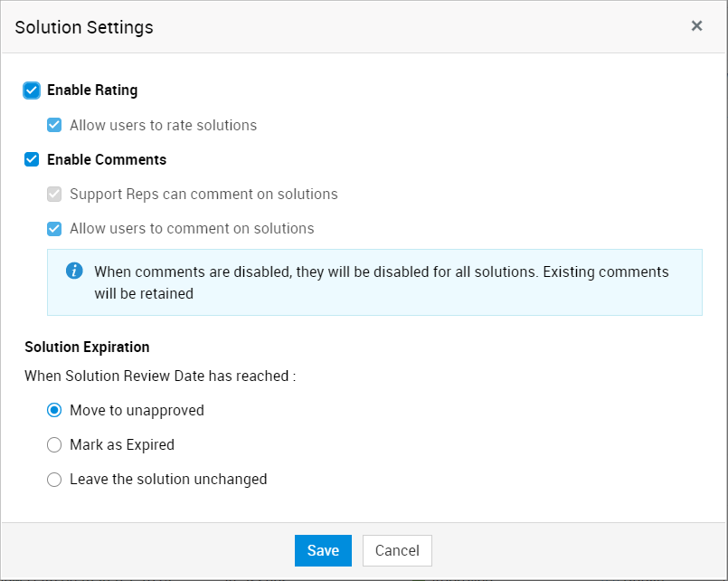Click the 'Leave the solution unchanged' label text
The width and height of the screenshot is (728, 581).
[168, 480]
